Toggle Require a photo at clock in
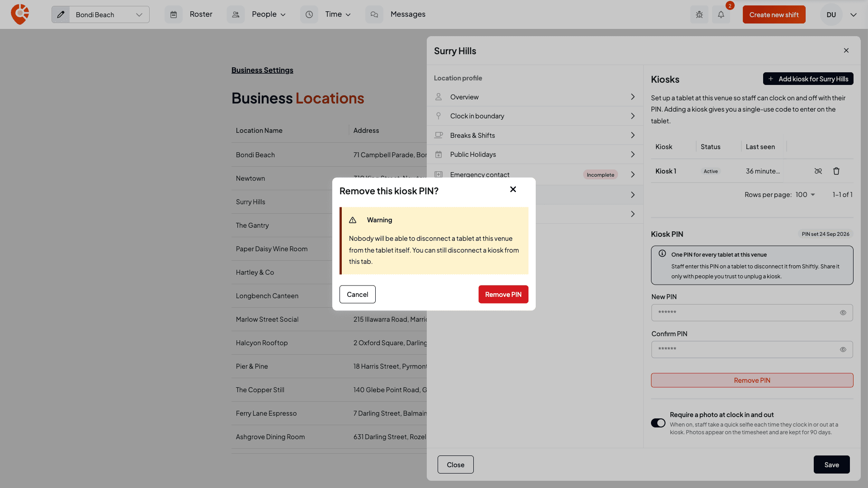This screenshot has height=488, width=868. [658, 423]
